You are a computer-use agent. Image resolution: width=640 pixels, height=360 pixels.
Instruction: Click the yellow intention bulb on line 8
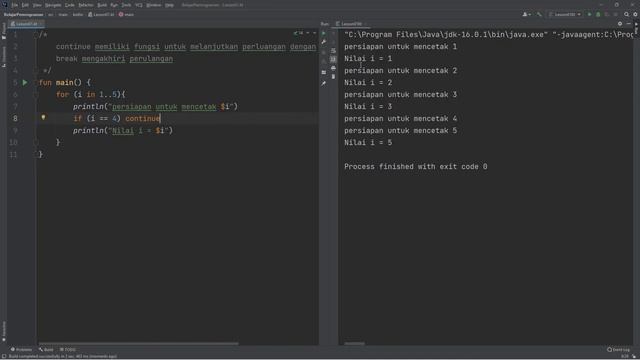pos(43,118)
